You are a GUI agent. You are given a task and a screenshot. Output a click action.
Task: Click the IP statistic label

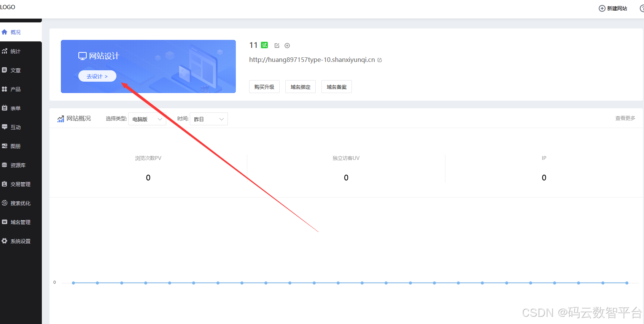pos(544,158)
